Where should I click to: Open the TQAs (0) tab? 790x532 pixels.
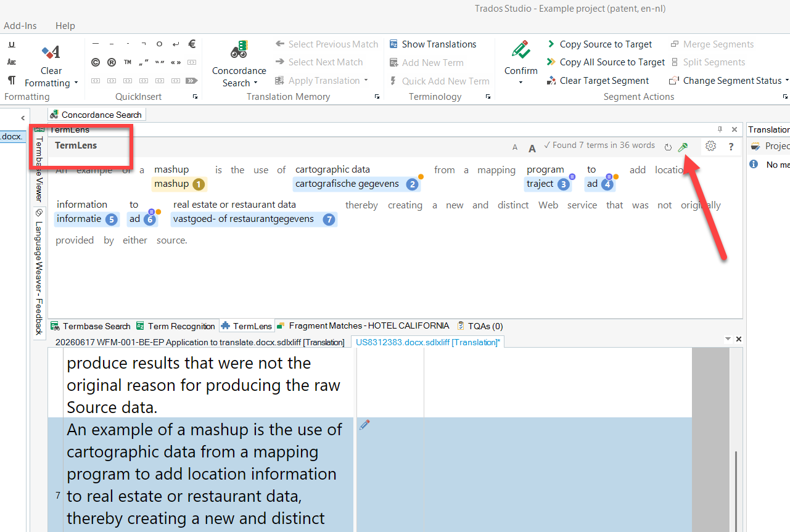point(479,326)
